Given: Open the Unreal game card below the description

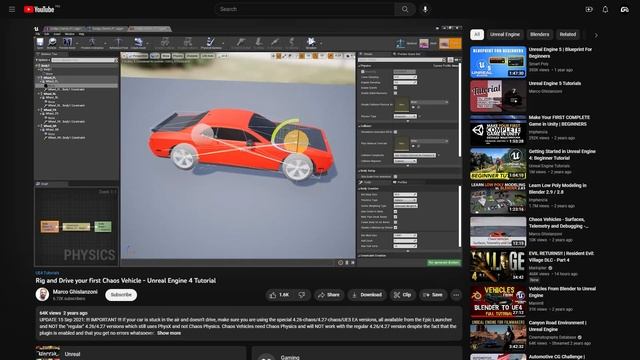Looking at the screenshot, I should click(x=140, y=353).
